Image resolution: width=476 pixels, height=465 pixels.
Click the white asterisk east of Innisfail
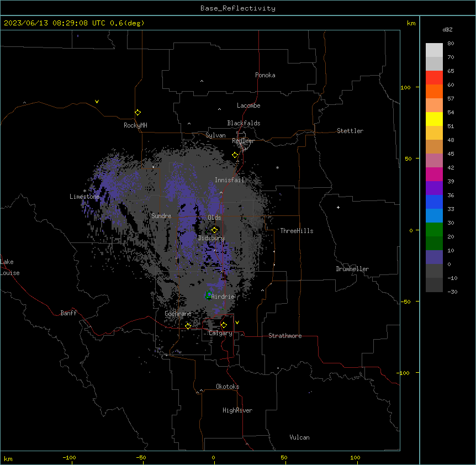[277, 167]
